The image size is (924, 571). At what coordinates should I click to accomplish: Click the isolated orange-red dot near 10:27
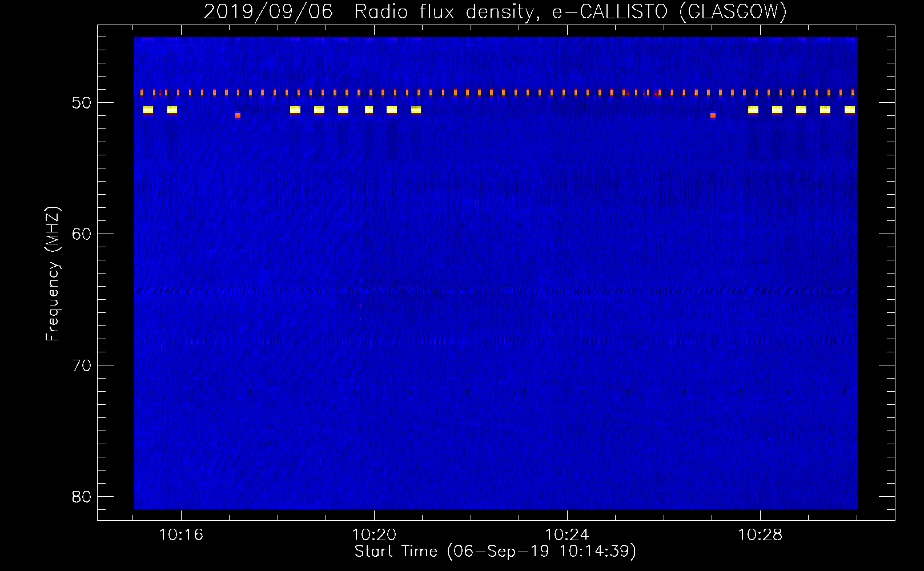coord(713,115)
